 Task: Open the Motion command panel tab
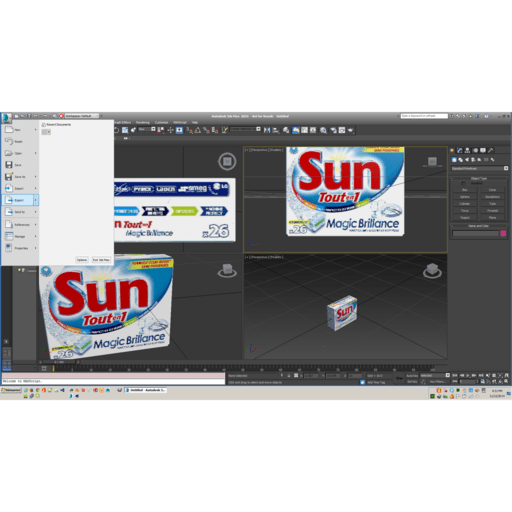[x=475, y=150]
